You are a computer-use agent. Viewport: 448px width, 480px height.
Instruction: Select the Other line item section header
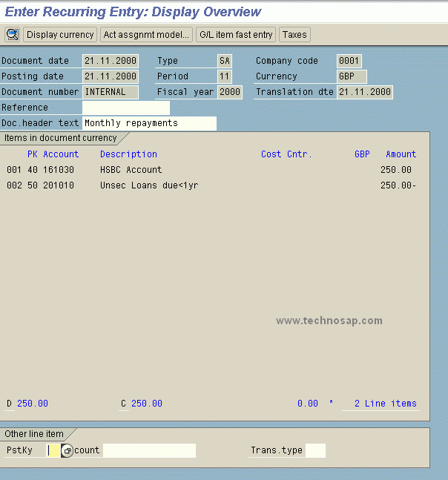click(34, 434)
